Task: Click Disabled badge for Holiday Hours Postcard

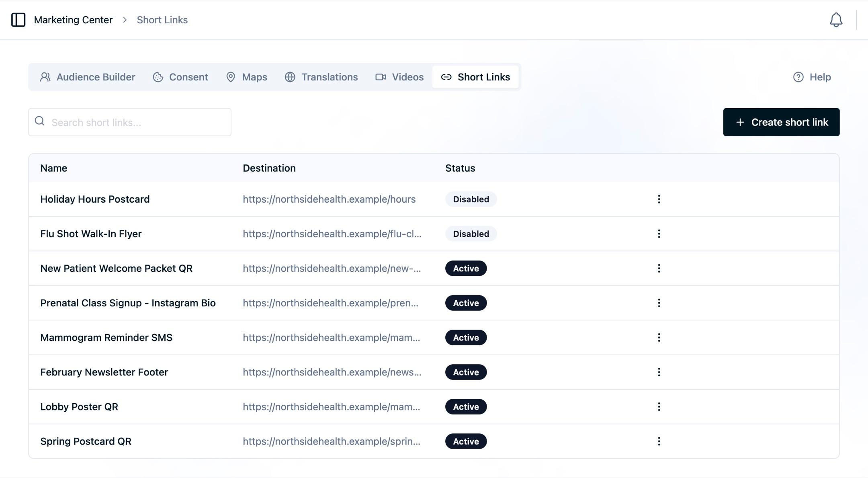Action: [x=471, y=199]
